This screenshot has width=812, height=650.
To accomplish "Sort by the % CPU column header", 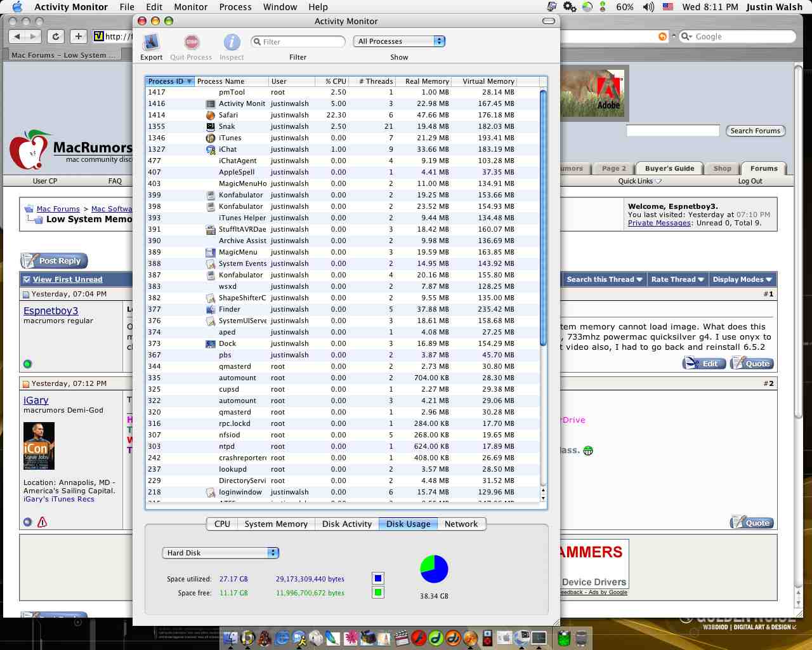I will pyautogui.click(x=332, y=81).
